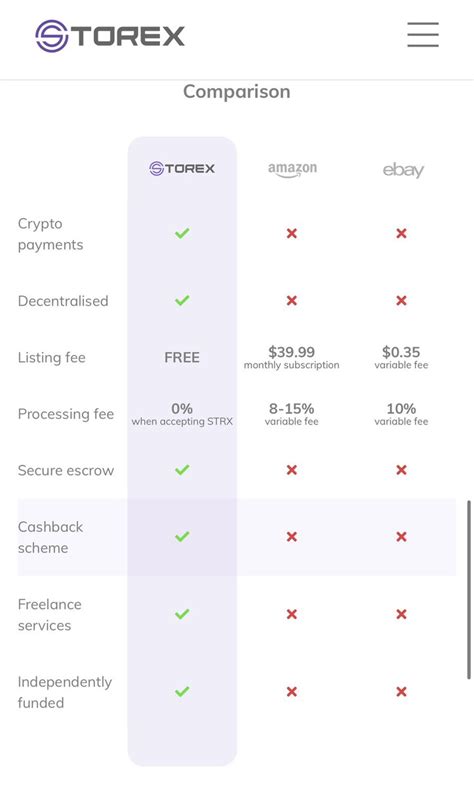Click eBay's $0.35 variable listing fee

(401, 357)
